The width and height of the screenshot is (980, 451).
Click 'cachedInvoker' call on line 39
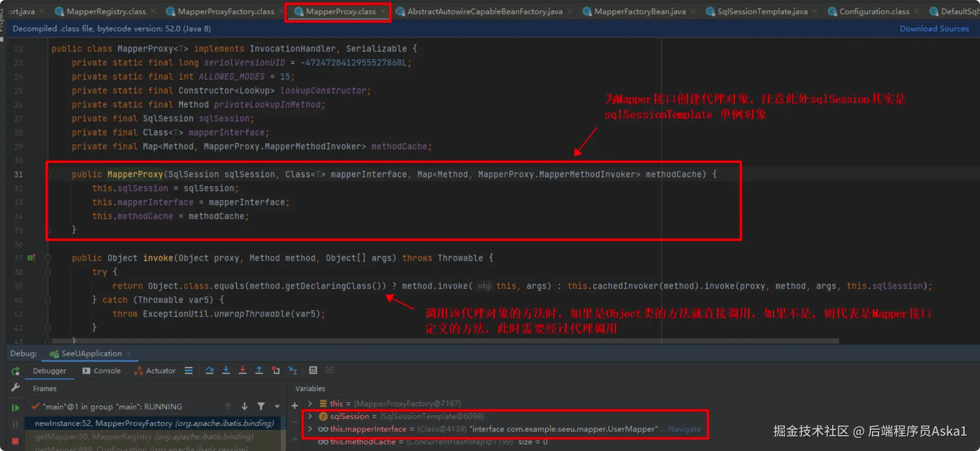626,286
